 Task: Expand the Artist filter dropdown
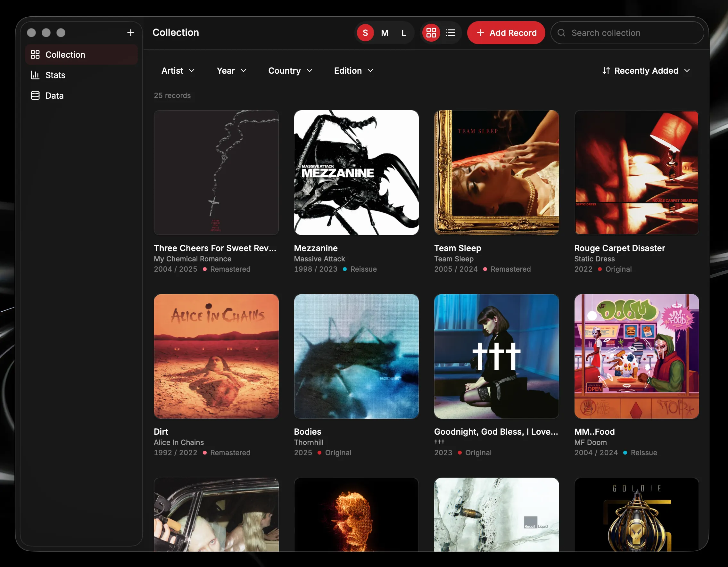pyautogui.click(x=178, y=71)
